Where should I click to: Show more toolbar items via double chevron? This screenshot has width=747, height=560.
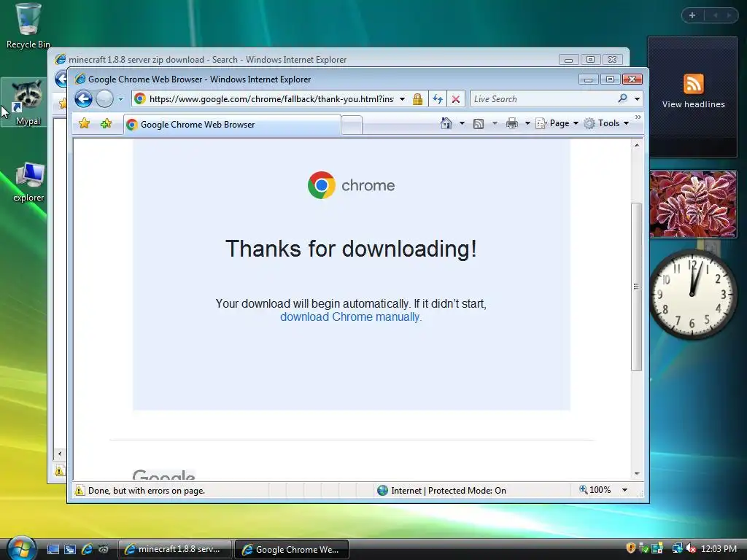tap(638, 117)
